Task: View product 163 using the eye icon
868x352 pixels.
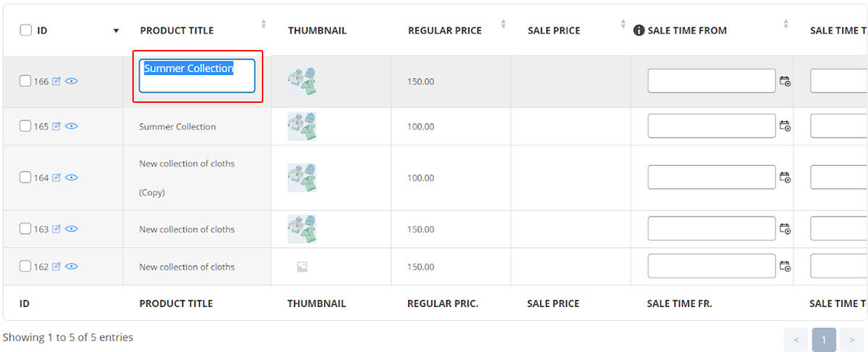Action: click(72, 229)
